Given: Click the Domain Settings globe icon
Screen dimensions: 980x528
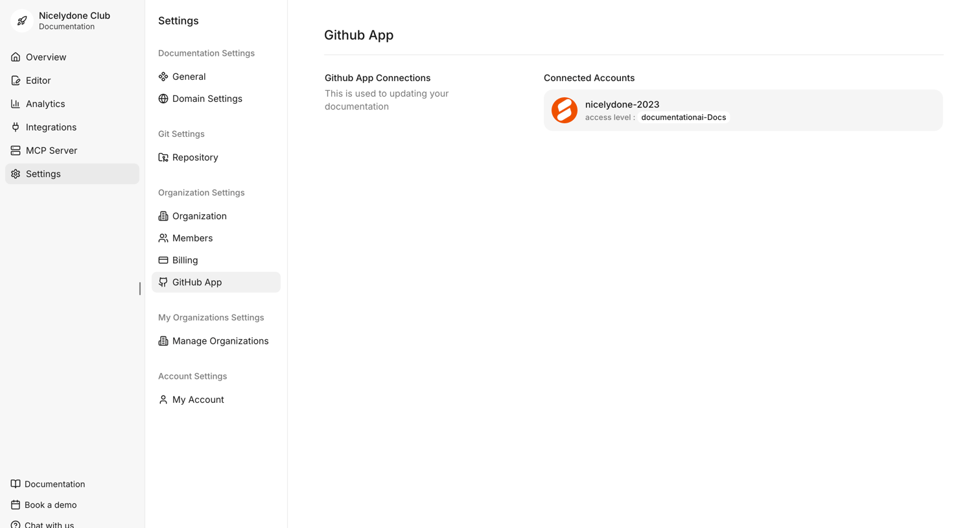Looking at the screenshot, I should tap(163, 99).
